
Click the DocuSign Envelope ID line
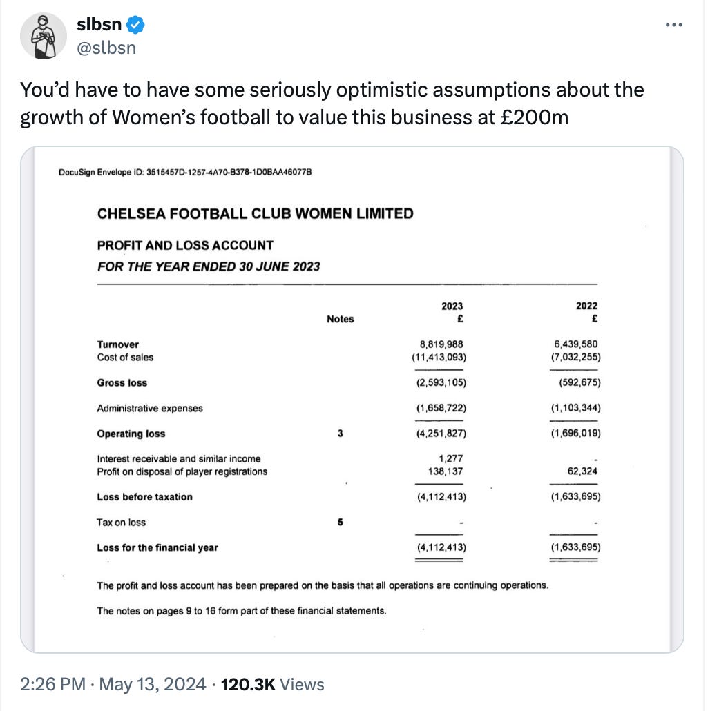(x=185, y=172)
